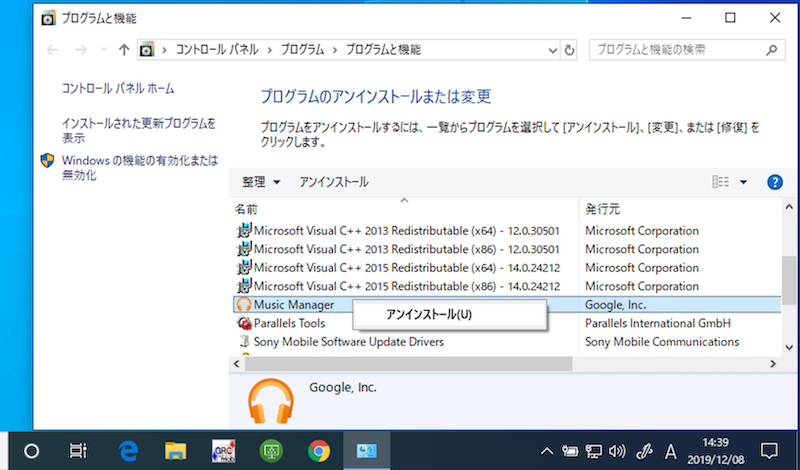Expand the 整理 dropdown menu

tap(260, 182)
